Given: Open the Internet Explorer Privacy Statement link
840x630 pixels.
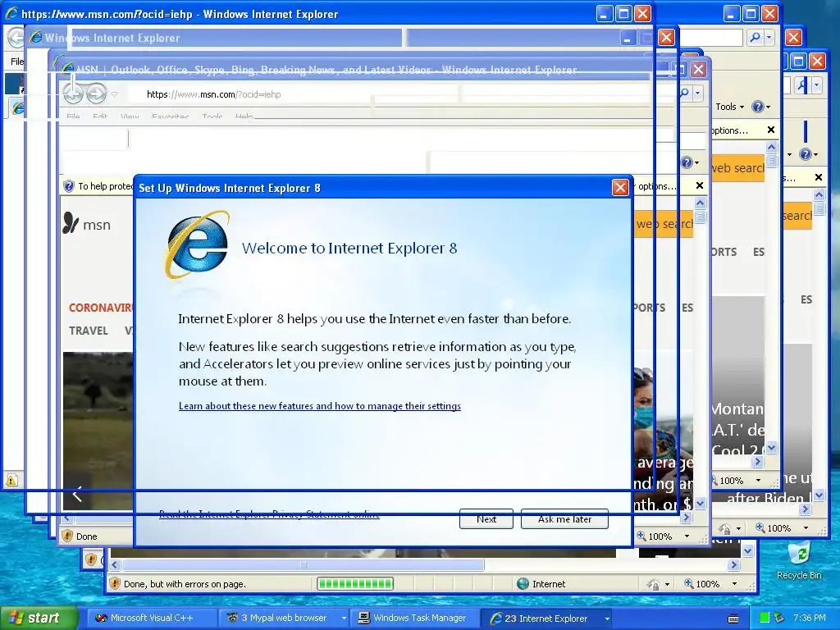Looking at the screenshot, I should click(x=269, y=514).
